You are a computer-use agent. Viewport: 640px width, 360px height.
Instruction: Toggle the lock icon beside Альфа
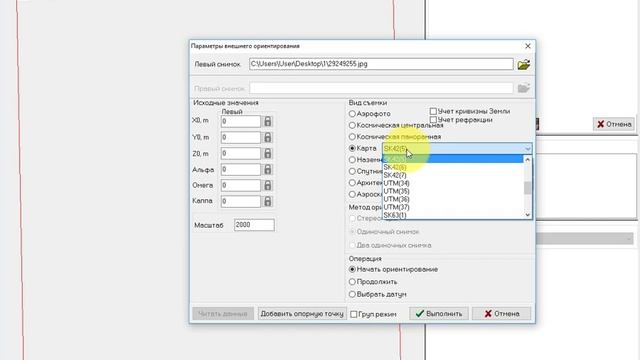pos(268,169)
